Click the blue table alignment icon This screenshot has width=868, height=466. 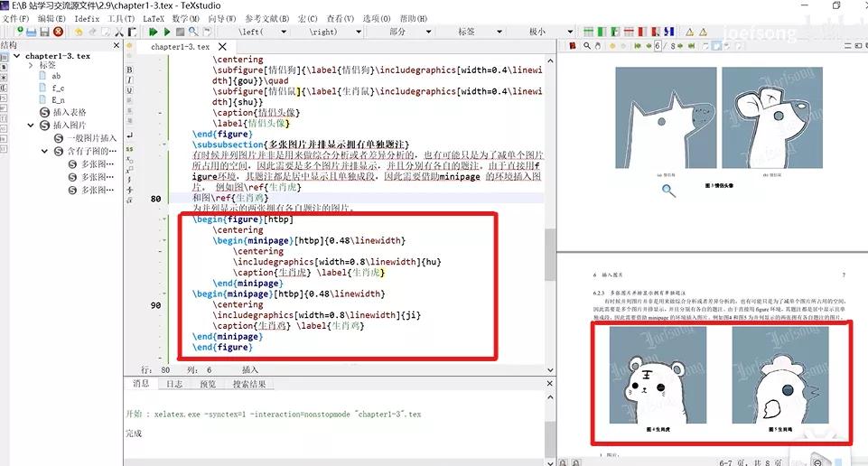[x=668, y=33]
